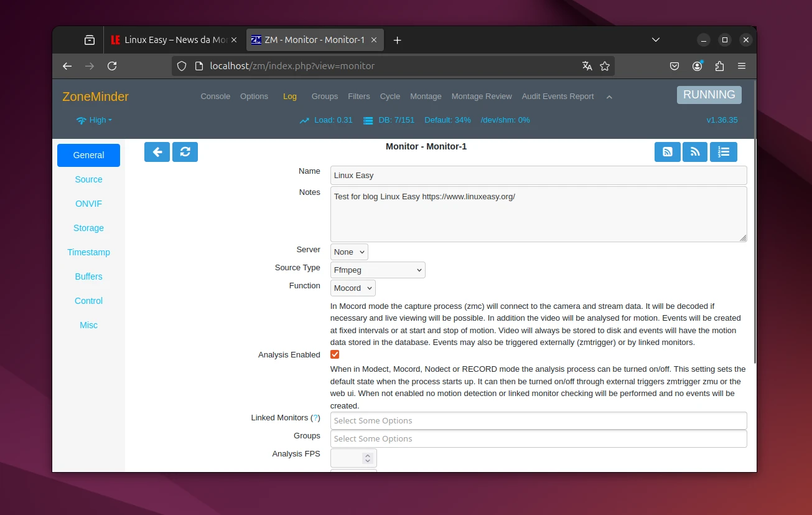Switch to the Source tab
Screen dimensions: 812x515
pos(88,179)
